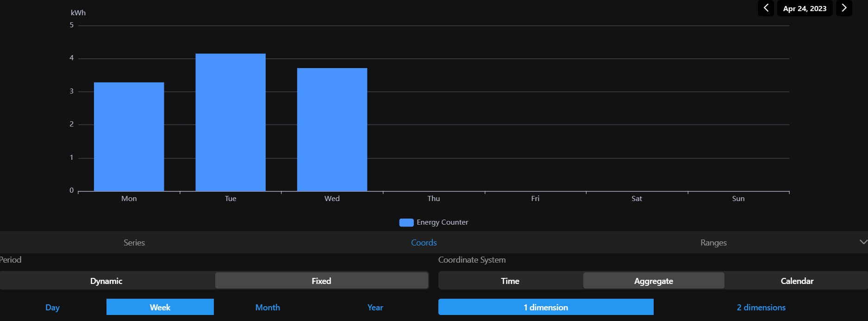Choose the Time coordinate system
868x321 pixels.
[x=510, y=281]
